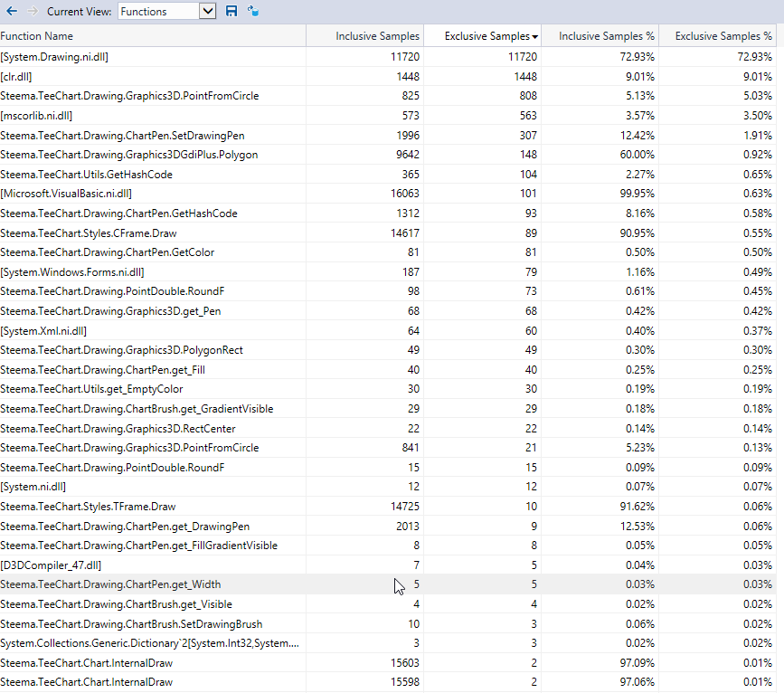The height and width of the screenshot is (693, 784).
Task: Select the Styles.TFrame.Draw function row
Action: click(x=388, y=507)
